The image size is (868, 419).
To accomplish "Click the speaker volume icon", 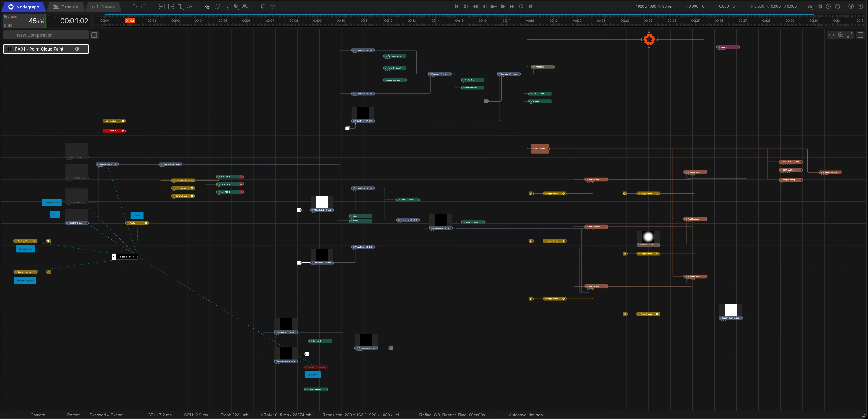I will coord(819,6).
